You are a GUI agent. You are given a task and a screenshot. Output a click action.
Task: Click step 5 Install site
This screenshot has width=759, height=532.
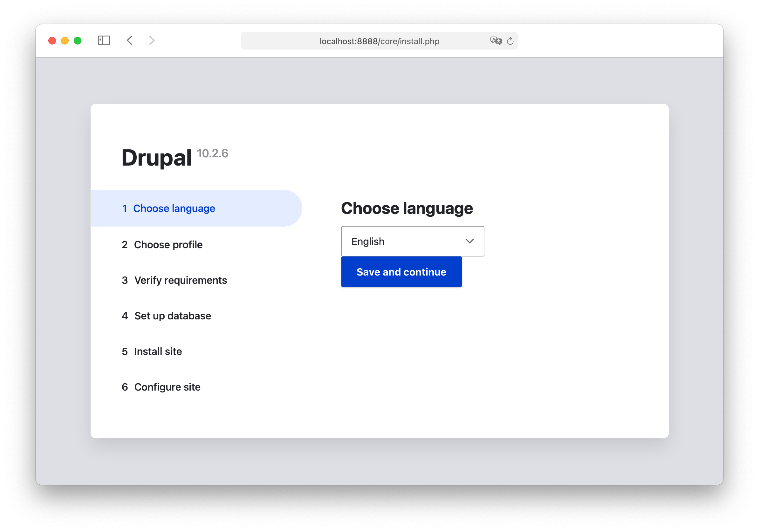[x=158, y=351]
